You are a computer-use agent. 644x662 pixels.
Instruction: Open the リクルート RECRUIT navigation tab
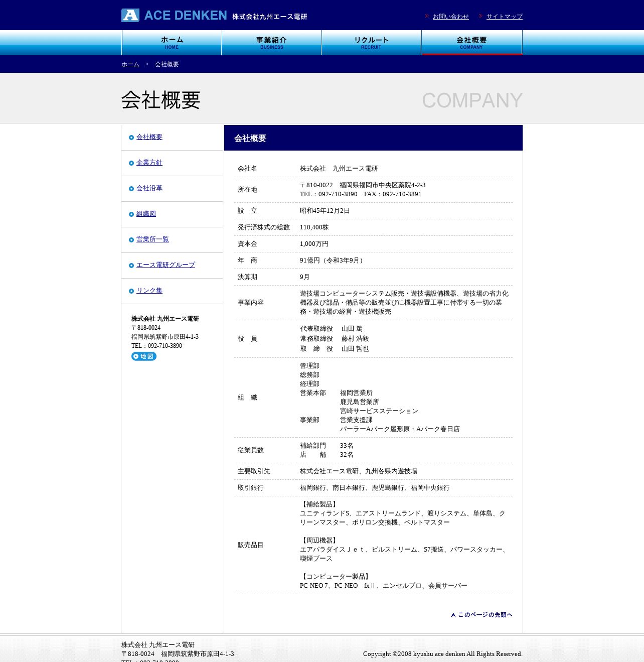pos(371,43)
